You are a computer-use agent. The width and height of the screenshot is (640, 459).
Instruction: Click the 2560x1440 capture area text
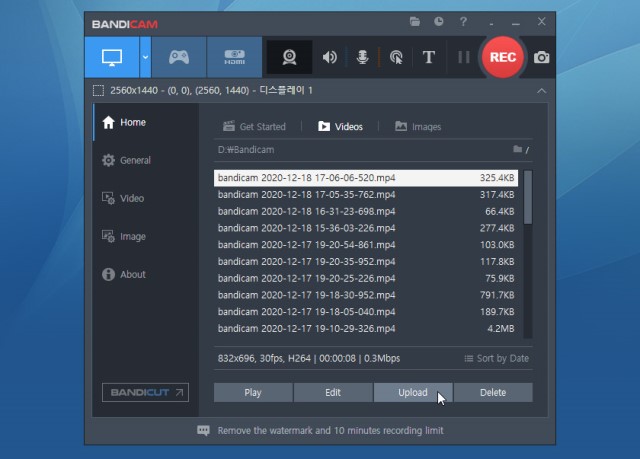[x=211, y=91]
